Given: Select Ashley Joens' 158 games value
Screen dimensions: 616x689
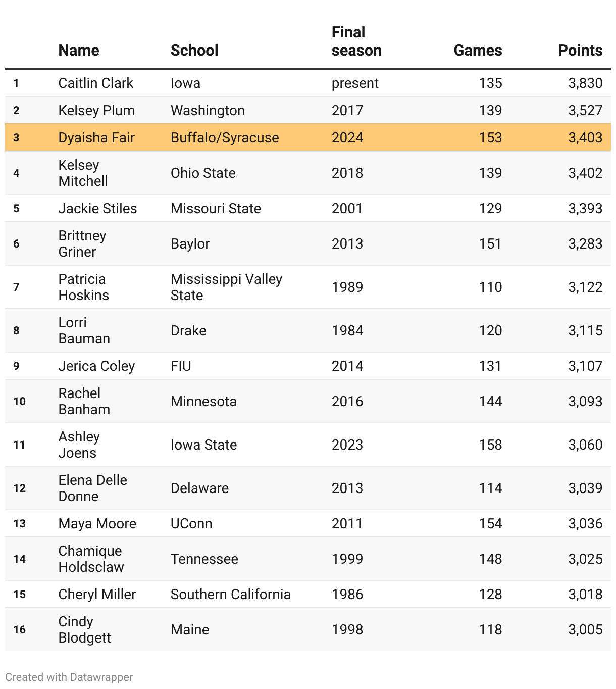Looking at the screenshot, I should [x=490, y=445].
